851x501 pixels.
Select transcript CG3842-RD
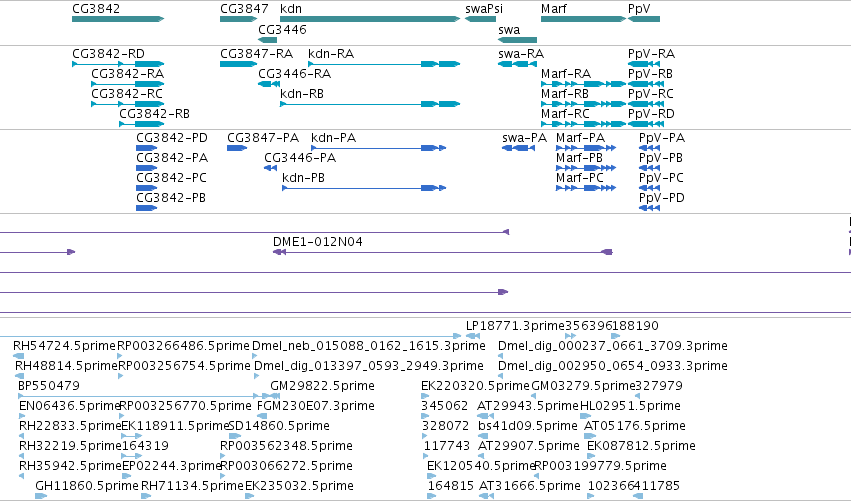click(118, 64)
